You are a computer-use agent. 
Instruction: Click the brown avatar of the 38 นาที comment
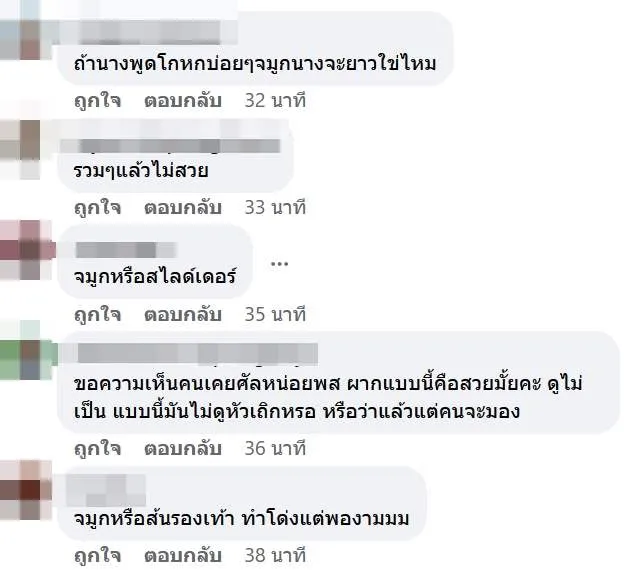click(x=25, y=490)
